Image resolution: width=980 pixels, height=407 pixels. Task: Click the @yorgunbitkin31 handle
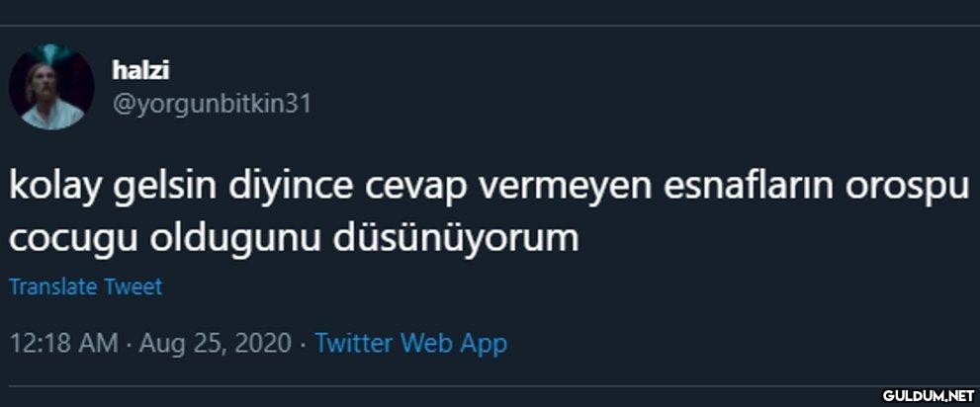coord(212,103)
